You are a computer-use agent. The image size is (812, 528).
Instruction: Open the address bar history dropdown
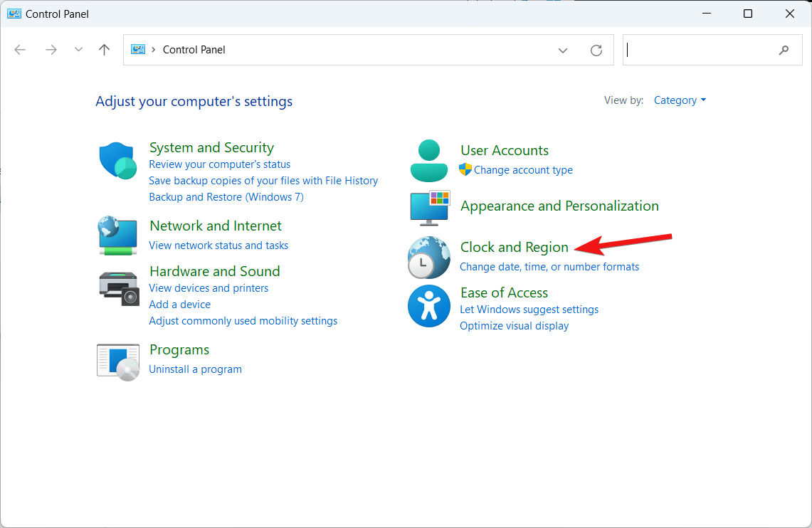tap(563, 51)
